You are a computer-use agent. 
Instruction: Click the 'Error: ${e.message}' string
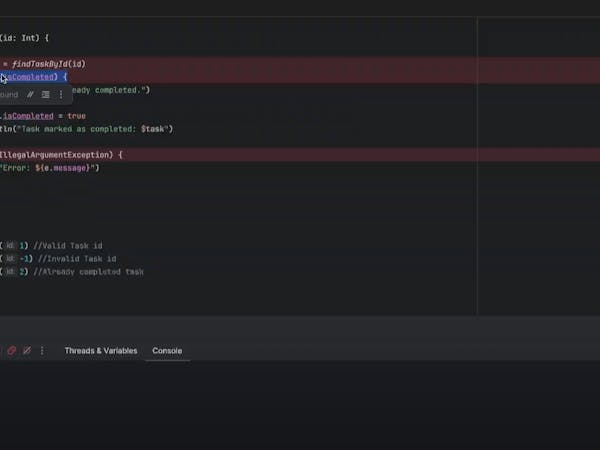48,168
